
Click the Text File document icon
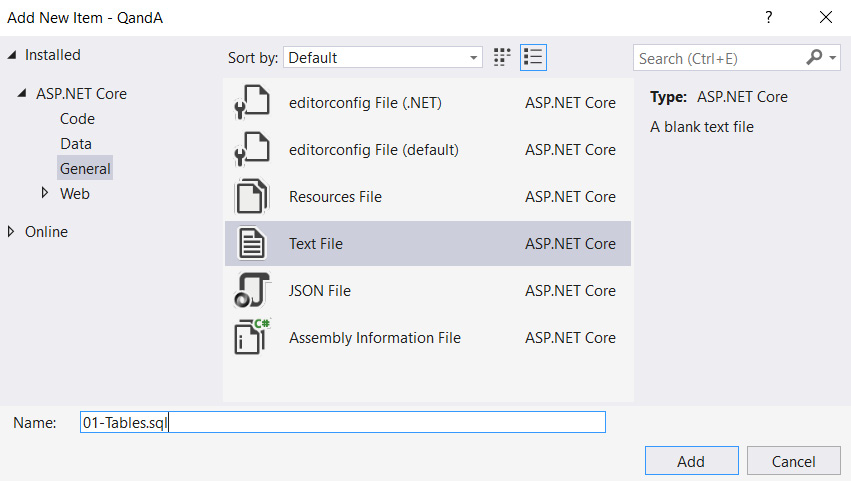pos(252,243)
